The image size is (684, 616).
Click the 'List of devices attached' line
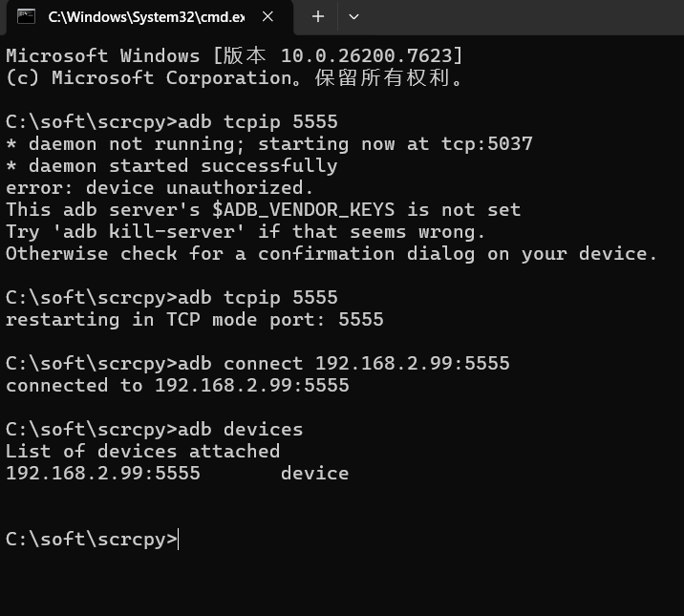142,452
